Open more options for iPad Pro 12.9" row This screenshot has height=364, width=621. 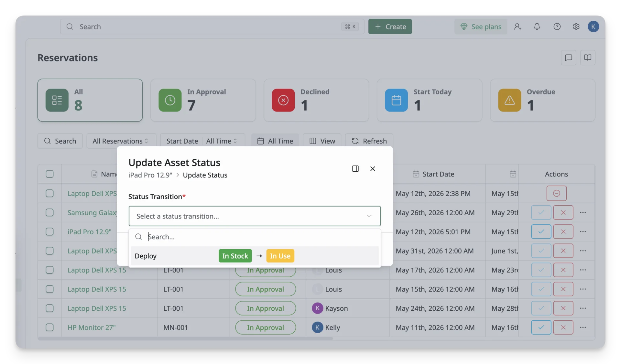tap(583, 231)
